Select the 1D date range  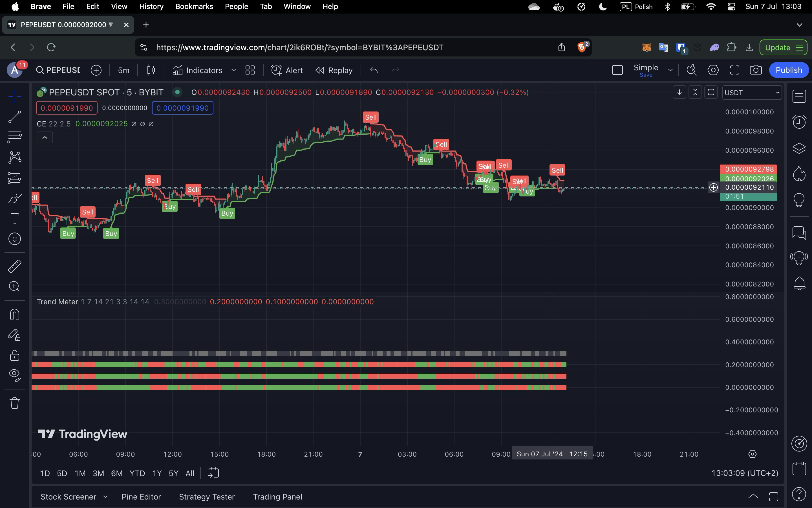click(x=45, y=473)
